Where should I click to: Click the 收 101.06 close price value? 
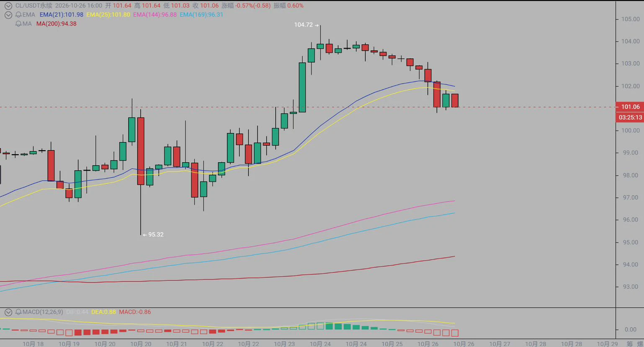click(206, 6)
